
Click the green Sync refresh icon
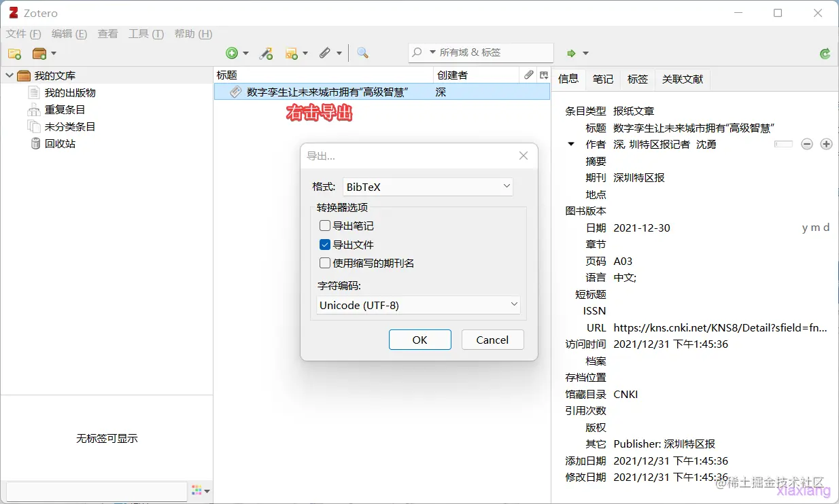(825, 53)
